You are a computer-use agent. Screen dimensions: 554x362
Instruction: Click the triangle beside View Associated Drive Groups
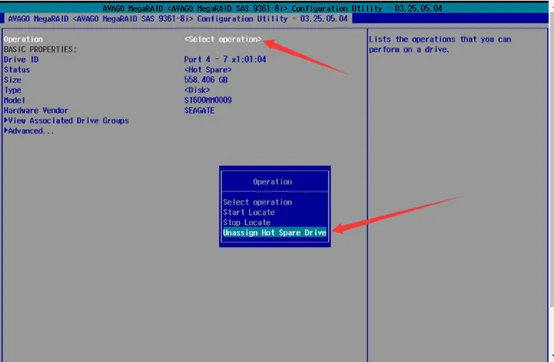click(x=6, y=120)
